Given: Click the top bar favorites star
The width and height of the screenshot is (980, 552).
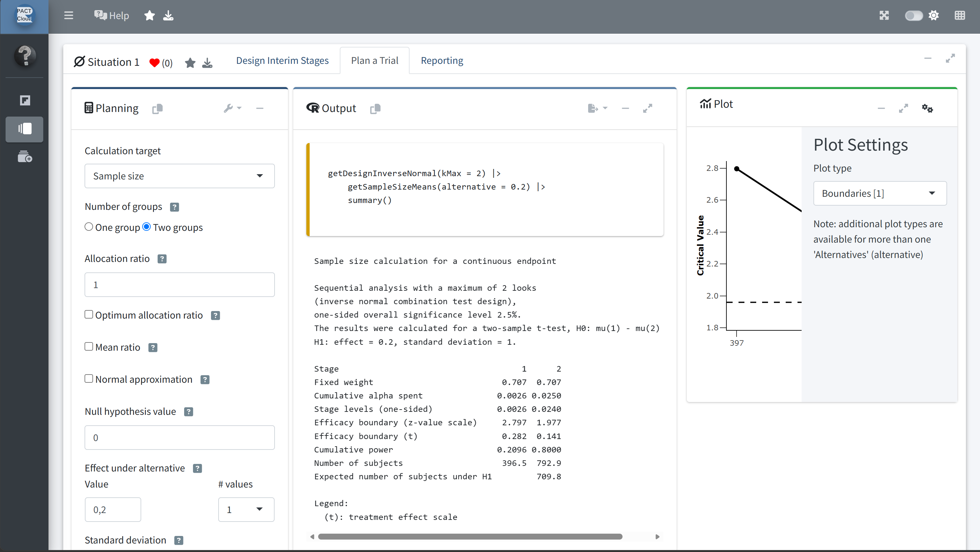Looking at the screenshot, I should [x=149, y=16].
